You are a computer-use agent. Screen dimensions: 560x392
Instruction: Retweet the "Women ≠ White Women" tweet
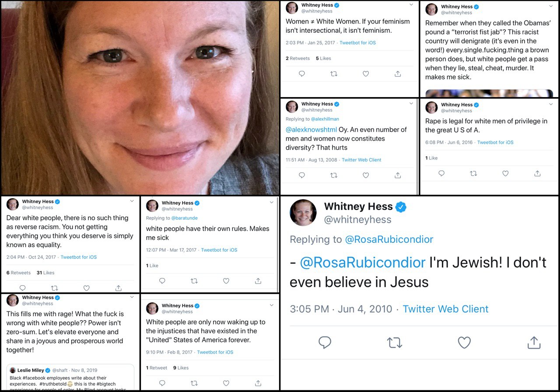[x=334, y=74]
